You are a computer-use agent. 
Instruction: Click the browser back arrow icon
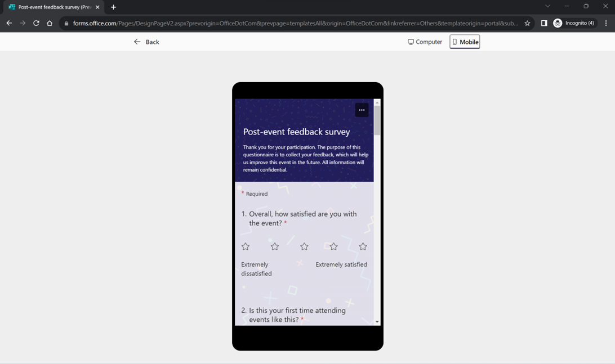[8, 23]
